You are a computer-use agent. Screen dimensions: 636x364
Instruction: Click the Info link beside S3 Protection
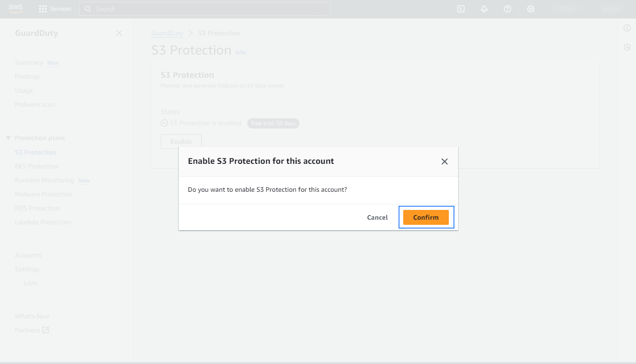(240, 53)
